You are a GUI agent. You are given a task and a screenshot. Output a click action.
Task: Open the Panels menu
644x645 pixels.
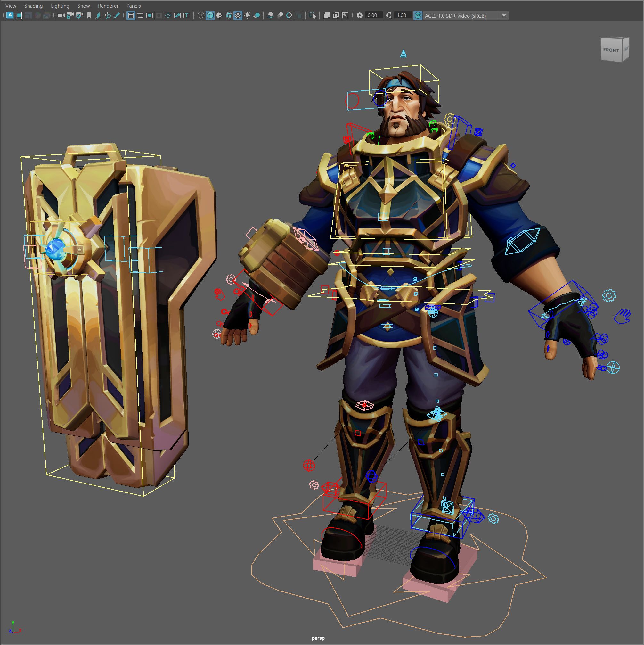pyautogui.click(x=134, y=6)
